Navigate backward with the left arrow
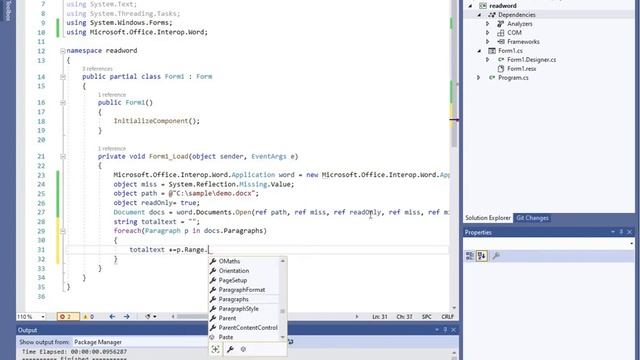This screenshot has width=640, height=360. [x=112, y=317]
